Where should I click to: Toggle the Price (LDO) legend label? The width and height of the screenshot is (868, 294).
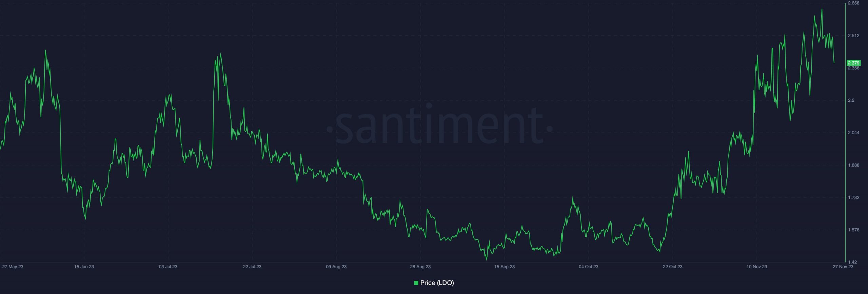click(437, 283)
